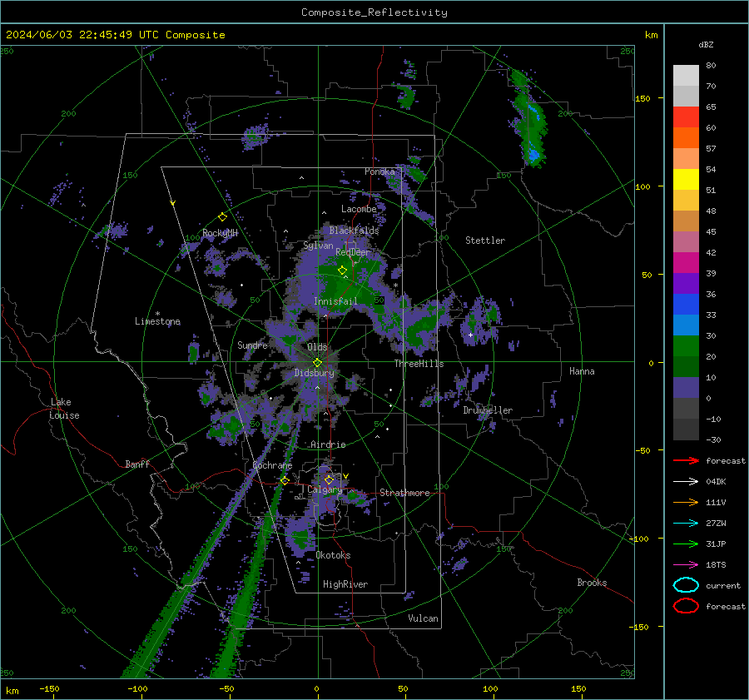Click the yellow diamond marker at radar center
This screenshot has width=749, height=700.
point(318,362)
